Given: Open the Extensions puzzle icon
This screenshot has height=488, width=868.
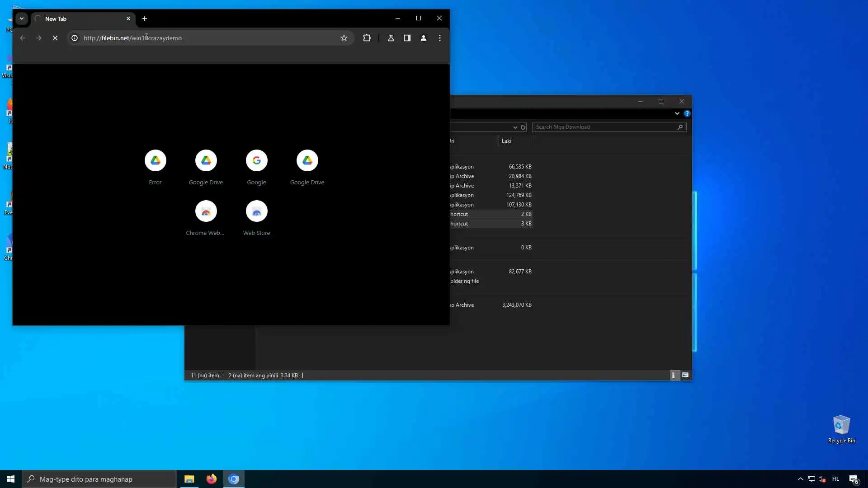Looking at the screenshot, I should (367, 38).
